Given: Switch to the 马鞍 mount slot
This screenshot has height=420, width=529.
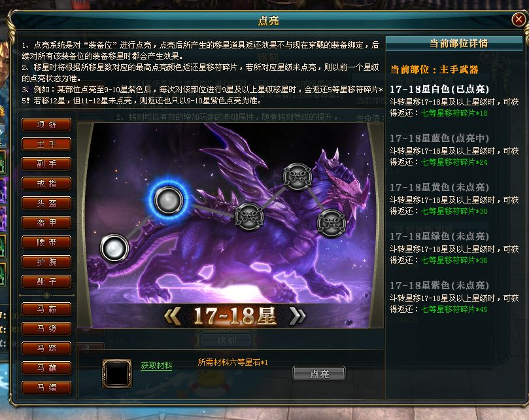Looking at the screenshot, I should coord(46,309).
